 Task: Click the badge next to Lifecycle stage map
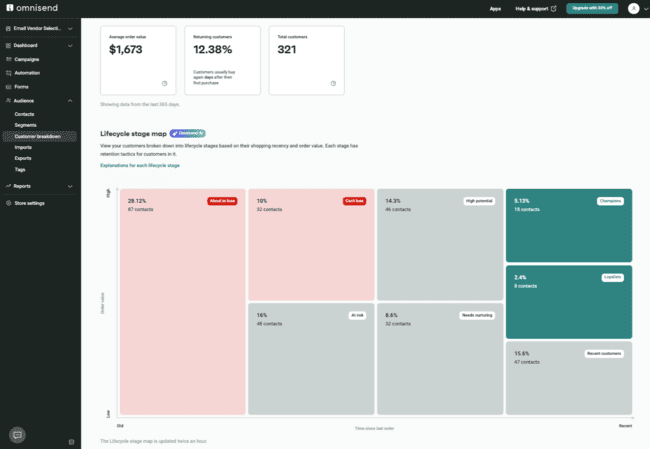coord(187,133)
